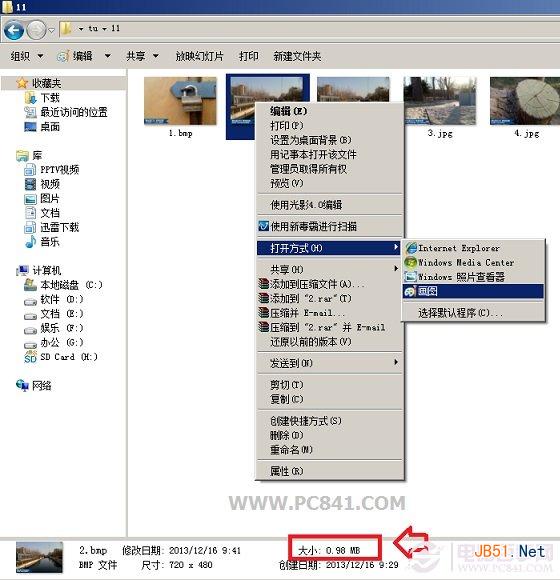Image resolution: width=560 pixels, height=580 pixels.
Task: Open 文档 (E:) drive
Action: 53,314
